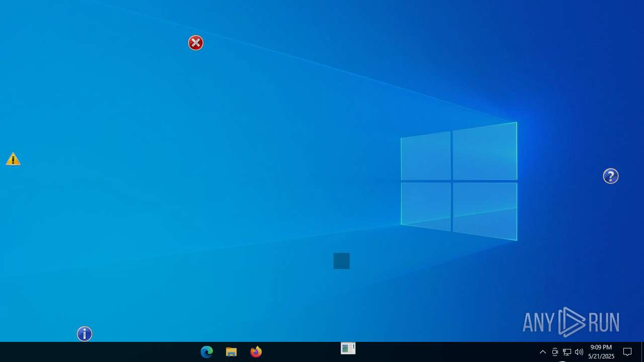Open the volume speaker control
Viewport: 644px width, 362px height.
pos(579,352)
